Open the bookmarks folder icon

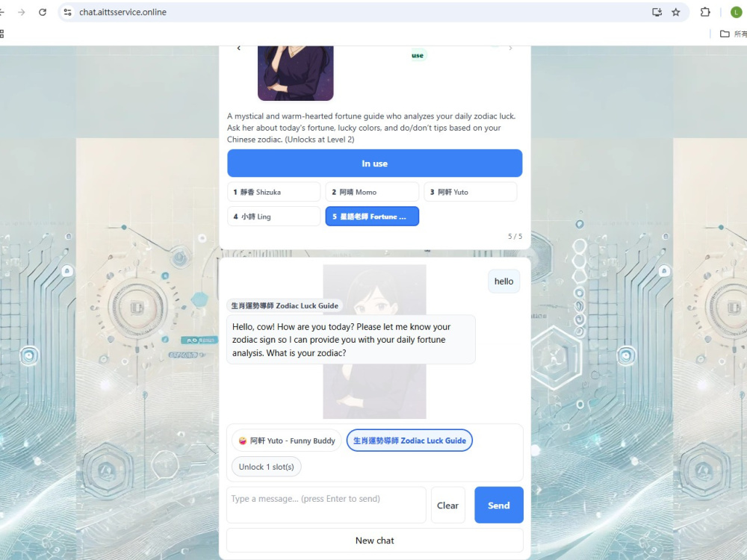725,34
